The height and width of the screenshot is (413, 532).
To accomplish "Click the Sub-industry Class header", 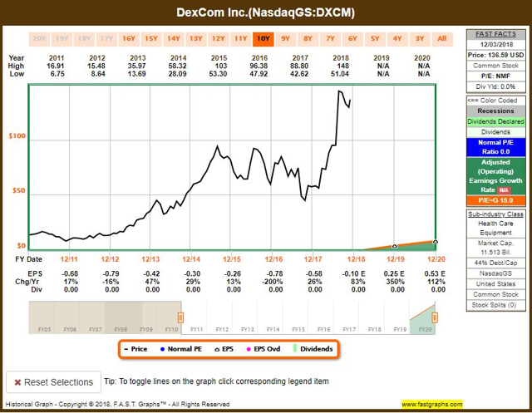I will (495, 214).
